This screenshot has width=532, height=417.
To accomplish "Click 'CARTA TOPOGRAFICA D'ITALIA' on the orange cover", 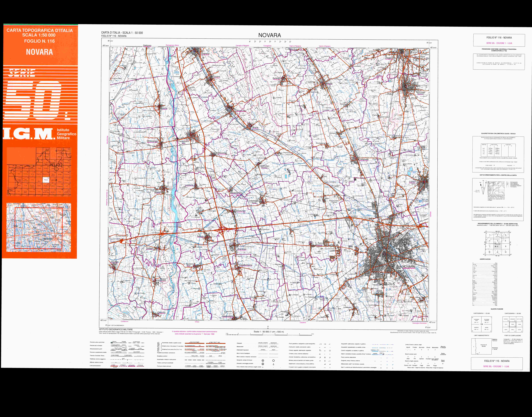I will pos(40,31).
